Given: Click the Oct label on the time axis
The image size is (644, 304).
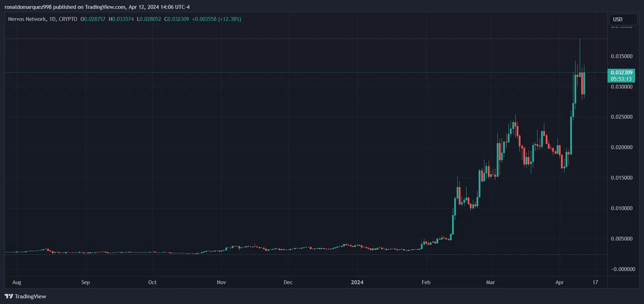Looking at the screenshot, I should pyautogui.click(x=152, y=282).
